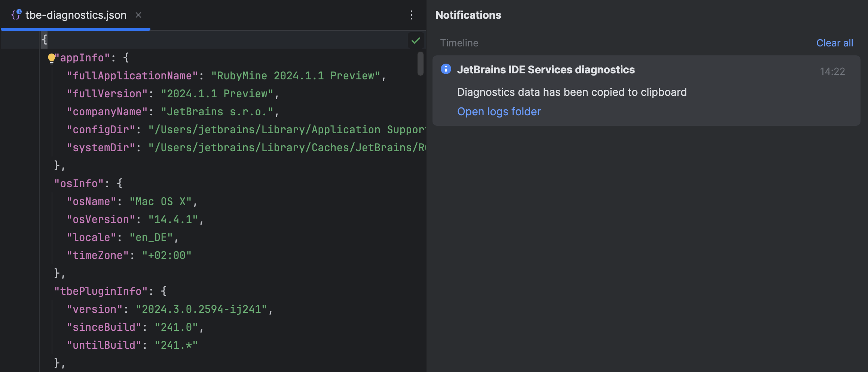Click the Timeline label in Notifications panel

click(459, 43)
